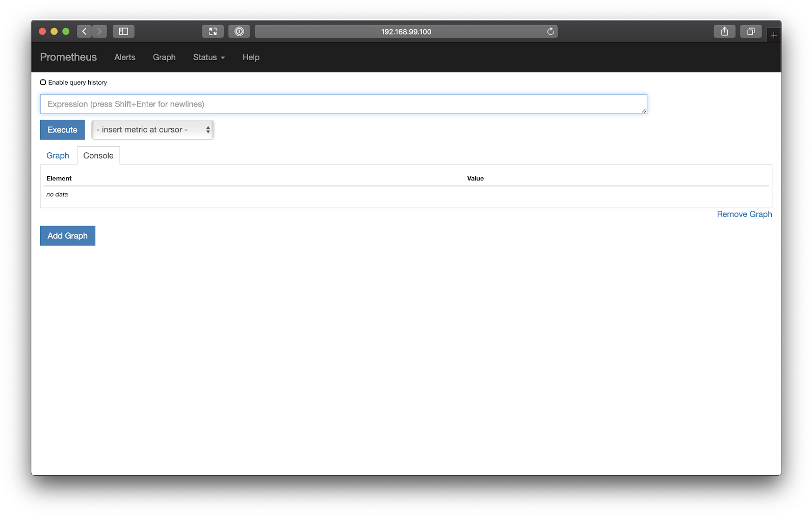
Task: Open Alerts in the navigation bar
Action: [x=125, y=58]
